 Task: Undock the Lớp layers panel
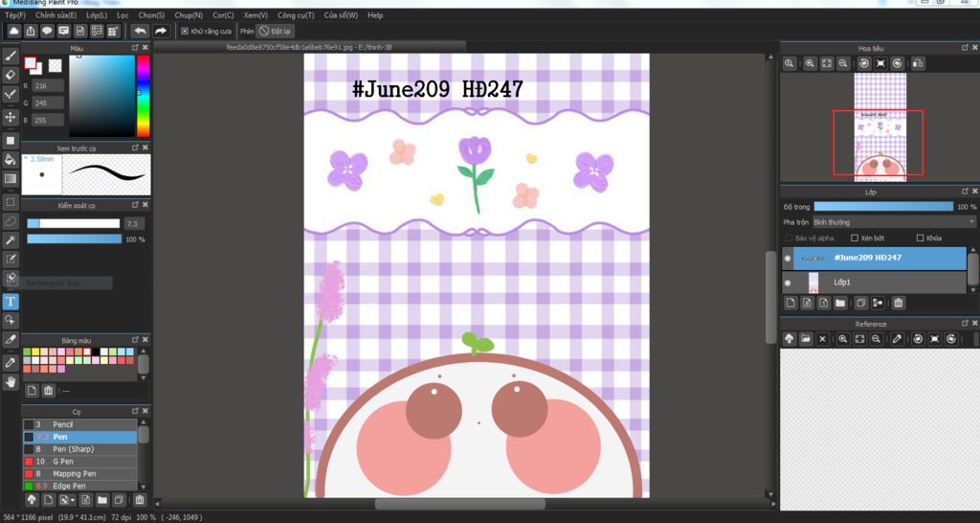tap(966, 192)
